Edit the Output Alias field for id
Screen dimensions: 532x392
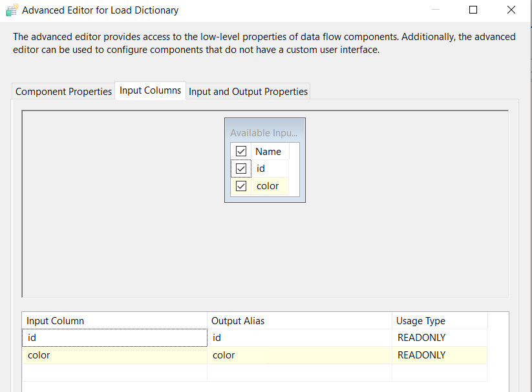click(x=300, y=338)
